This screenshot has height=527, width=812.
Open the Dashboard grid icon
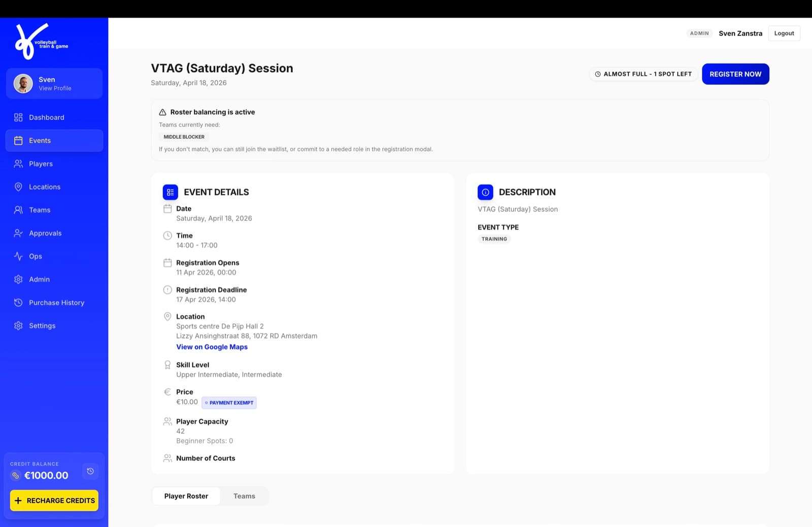click(x=18, y=117)
